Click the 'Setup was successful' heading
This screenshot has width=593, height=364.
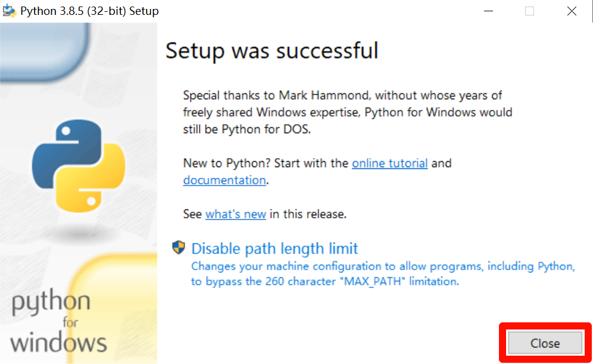(271, 52)
